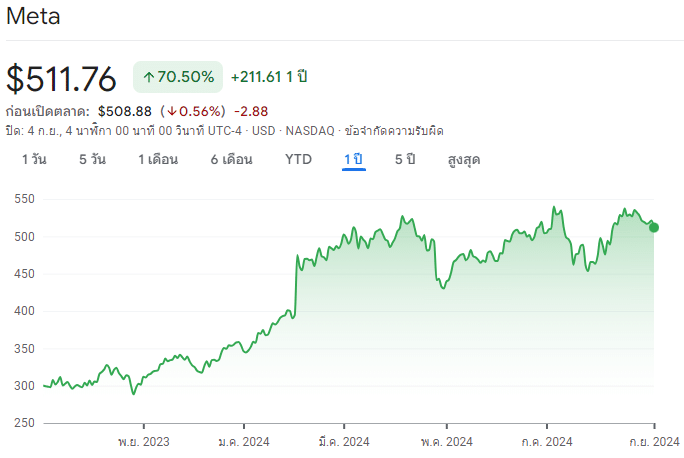Click the Meta company title
684x458 pixels.
click(33, 16)
